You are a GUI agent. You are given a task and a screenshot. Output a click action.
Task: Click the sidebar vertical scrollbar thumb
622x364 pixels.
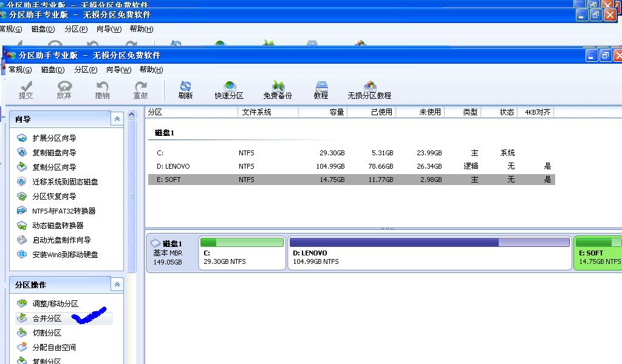(x=132, y=196)
